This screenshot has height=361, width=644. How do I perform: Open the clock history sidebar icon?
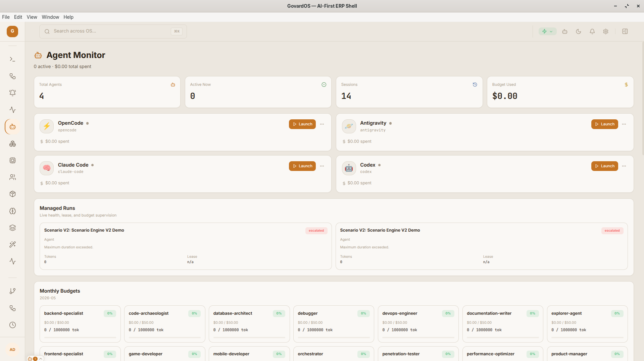(x=12, y=325)
